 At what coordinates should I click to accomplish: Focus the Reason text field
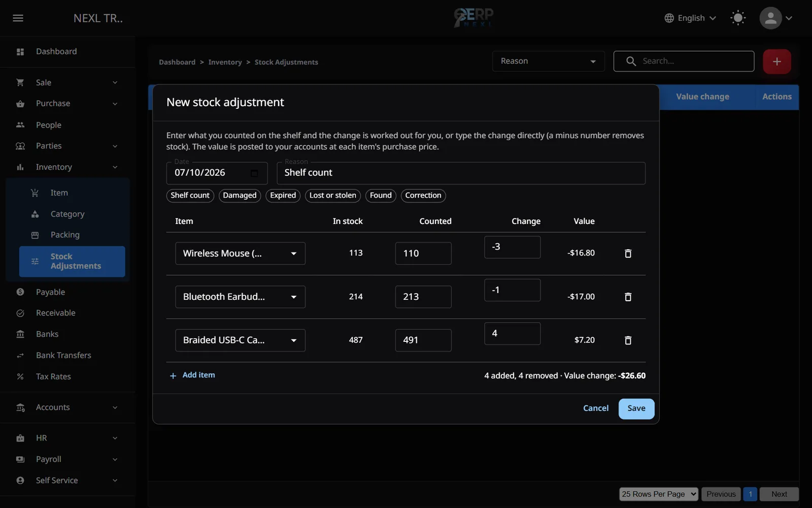(x=461, y=173)
